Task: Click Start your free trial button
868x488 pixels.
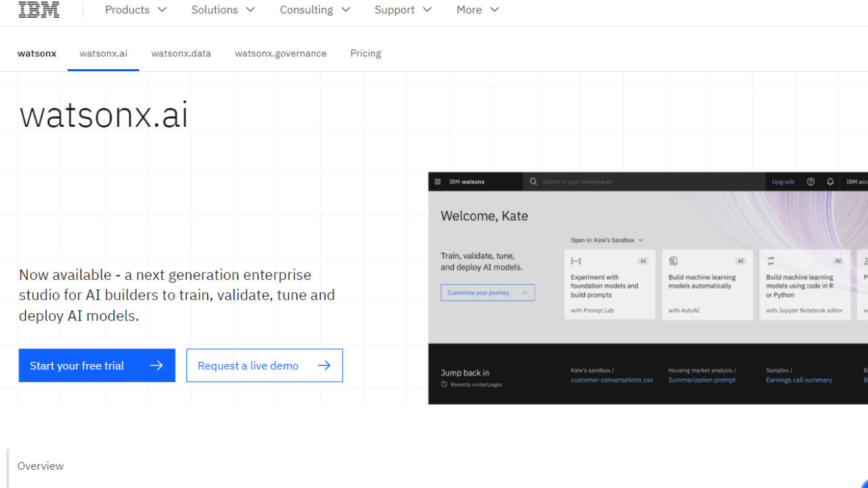Action: pyautogui.click(x=97, y=365)
